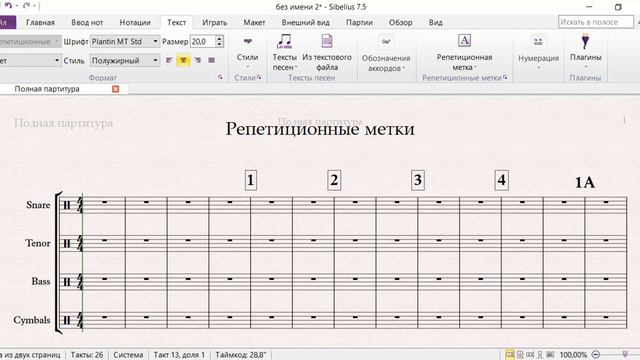This screenshot has height=360, width=640.
Task: Select rehearsal mark 4
Action: (502, 180)
